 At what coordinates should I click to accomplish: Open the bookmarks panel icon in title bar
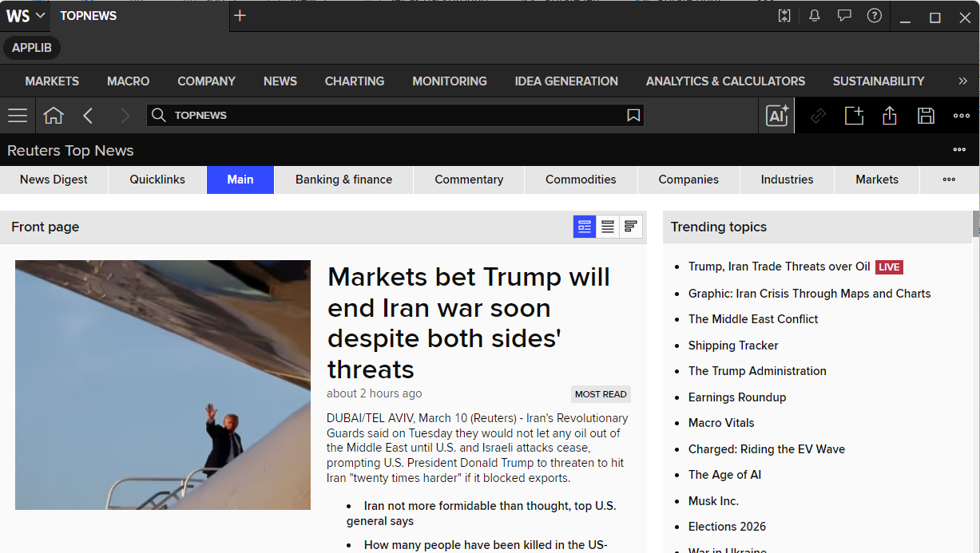pyautogui.click(x=784, y=16)
